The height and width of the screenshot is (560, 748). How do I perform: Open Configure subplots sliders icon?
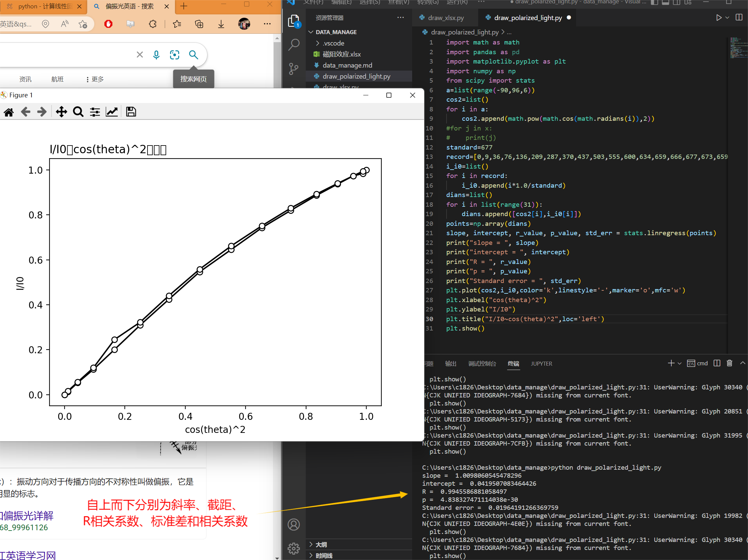click(95, 112)
